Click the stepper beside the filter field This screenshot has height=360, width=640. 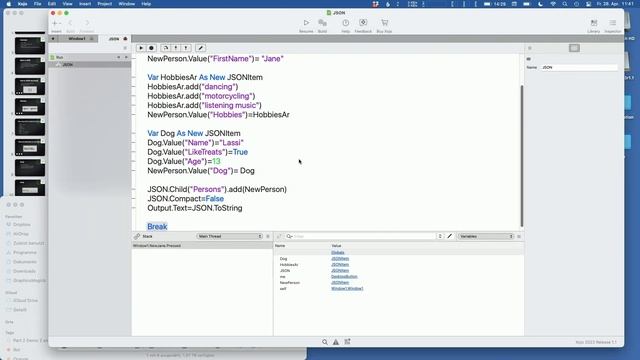(440, 236)
